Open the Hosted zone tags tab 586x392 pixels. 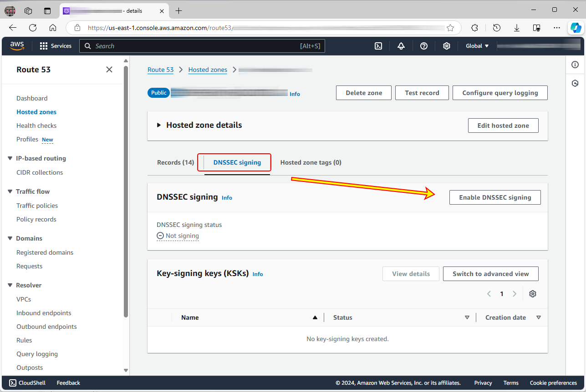311,162
